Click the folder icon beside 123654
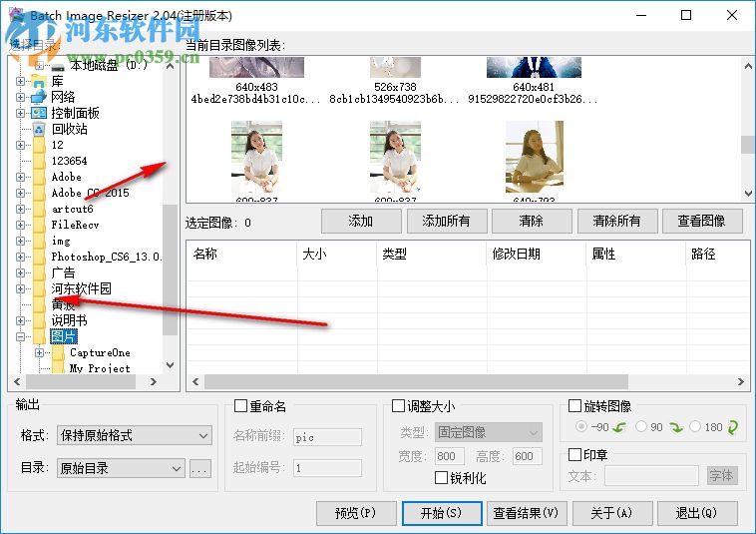 (x=39, y=161)
